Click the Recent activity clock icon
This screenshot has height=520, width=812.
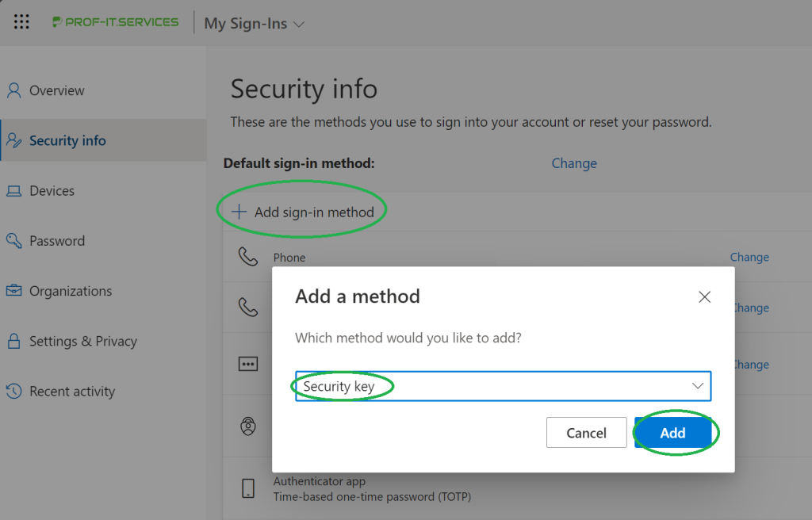coord(13,392)
